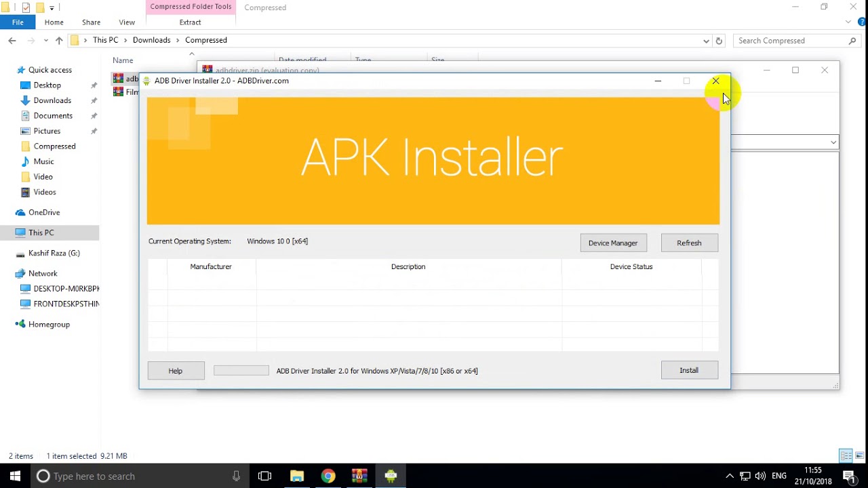Viewport: 868px width, 488px height.
Task: Open Homegroup in the sidebar
Action: tap(49, 324)
